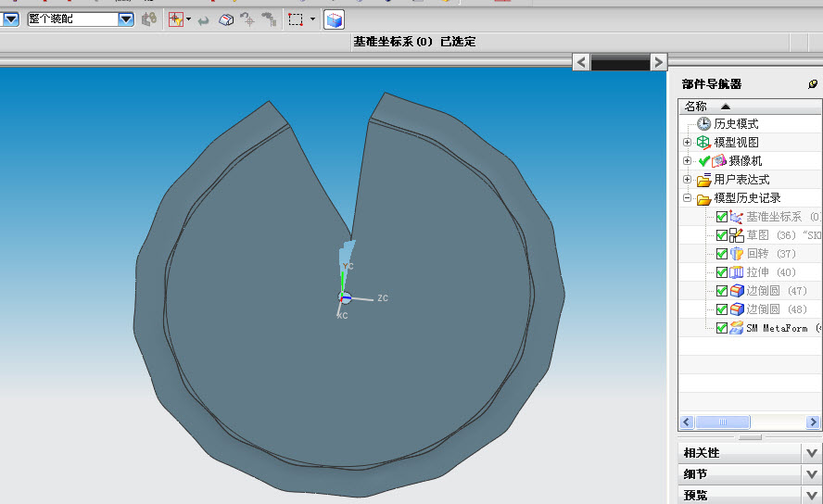Uncheck the 回转 (37) feature checkbox

[722, 254]
